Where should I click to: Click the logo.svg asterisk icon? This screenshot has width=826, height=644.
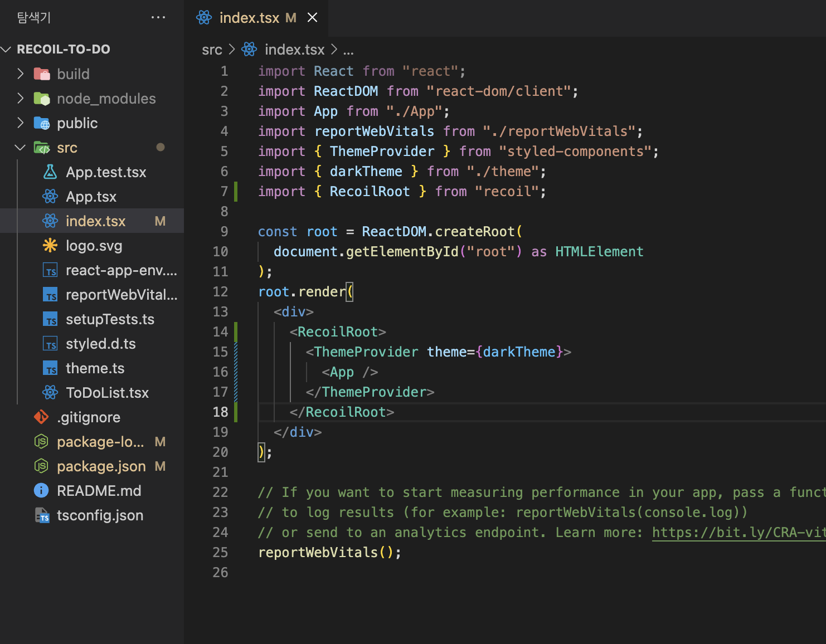50,246
